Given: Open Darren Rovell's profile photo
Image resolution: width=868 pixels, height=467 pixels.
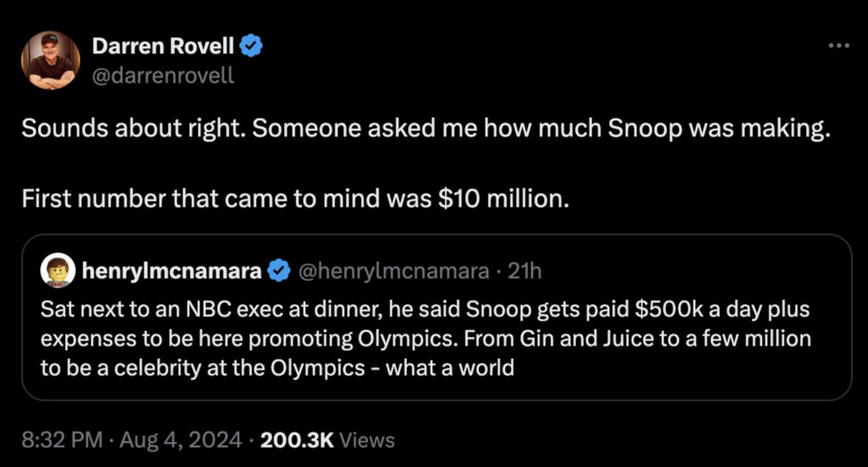Looking at the screenshot, I should [x=50, y=60].
